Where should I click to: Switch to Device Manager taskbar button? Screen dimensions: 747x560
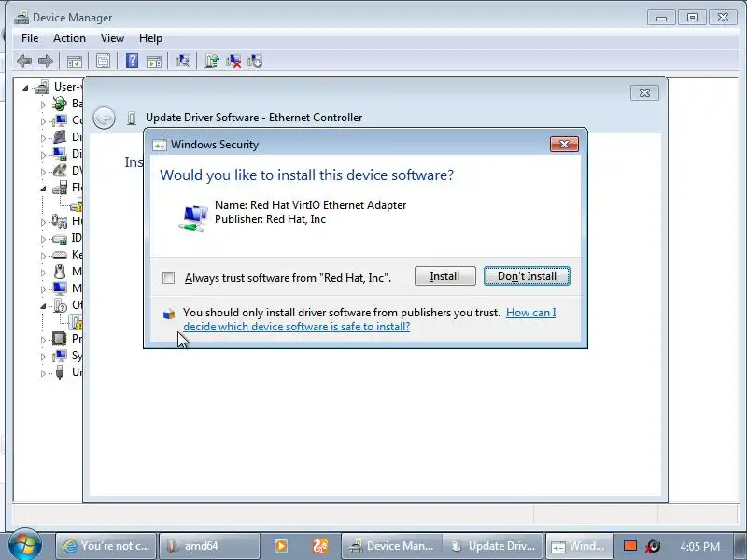click(392, 546)
